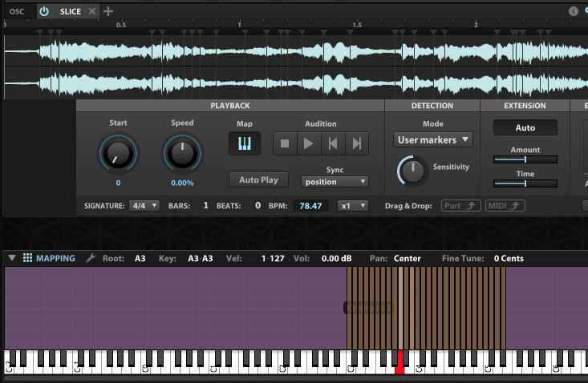Click the Extension Amount slider

pyautogui.click(x=525, y=159)
